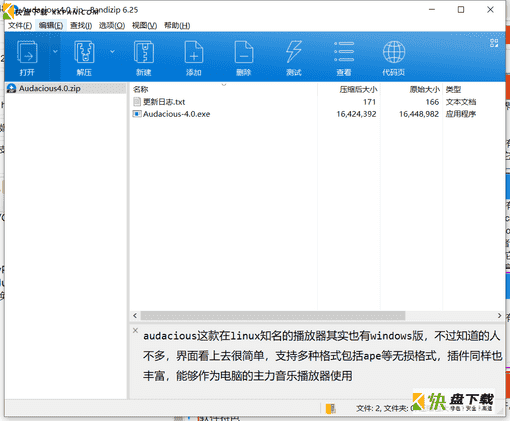Delete selected files with 删除 icon
This screenshot has height=421, width=510.
point(244,57)
